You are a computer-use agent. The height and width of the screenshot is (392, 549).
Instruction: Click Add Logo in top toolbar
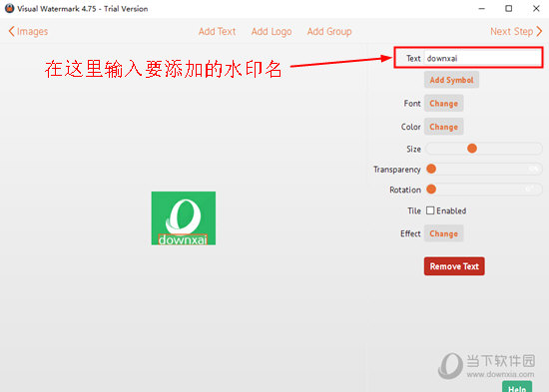(x=272, y=32)
